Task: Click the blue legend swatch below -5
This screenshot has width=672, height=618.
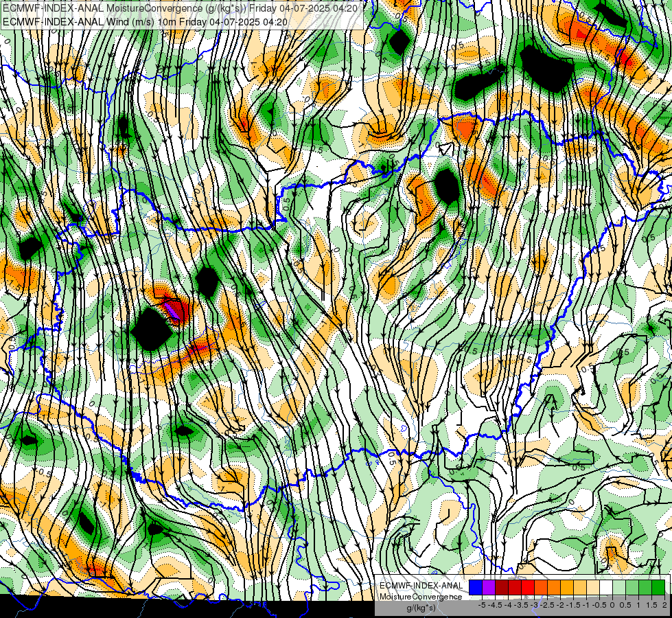Action: 476,588
